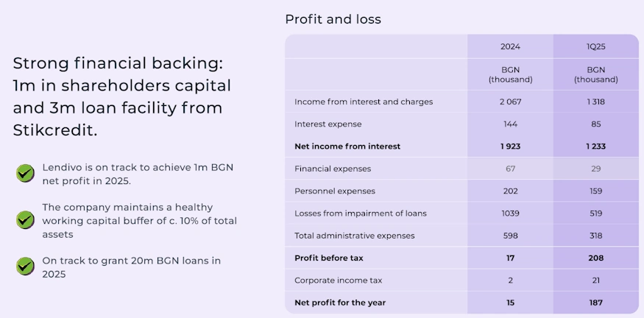Select the Corporate income tax row label

click(338, 280)
